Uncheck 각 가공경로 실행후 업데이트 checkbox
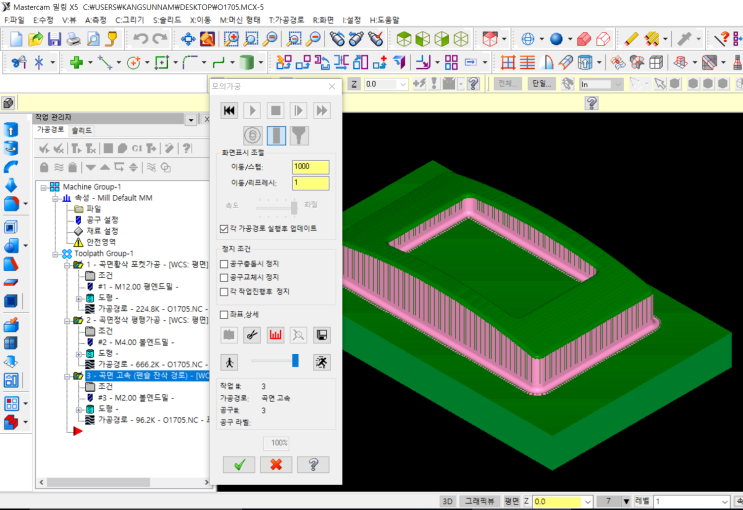743x510 pixels. click(225, 228)
